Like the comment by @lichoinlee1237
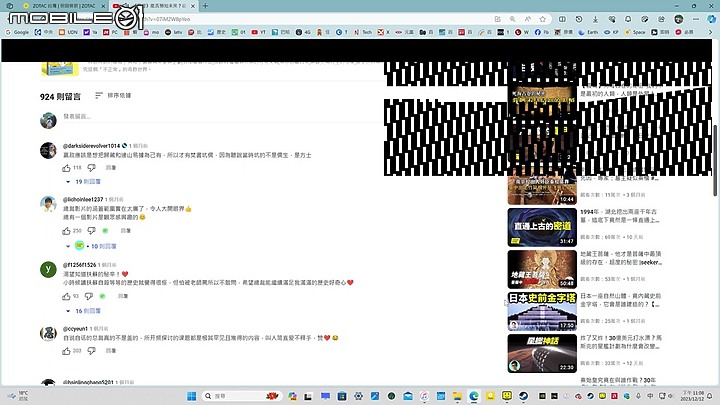The width and height of the screenshot is (720, 405). coord(67,231)
